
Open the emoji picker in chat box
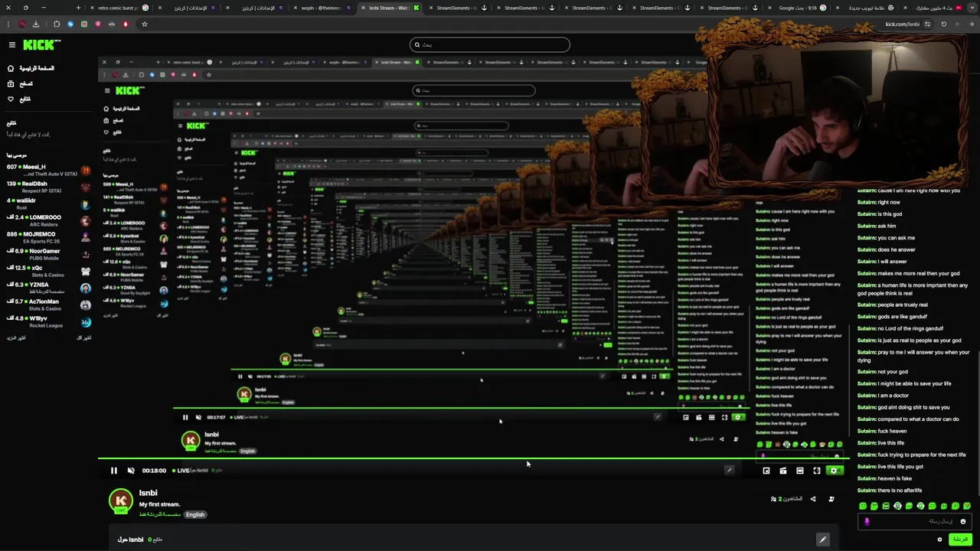tap(963, 522)
